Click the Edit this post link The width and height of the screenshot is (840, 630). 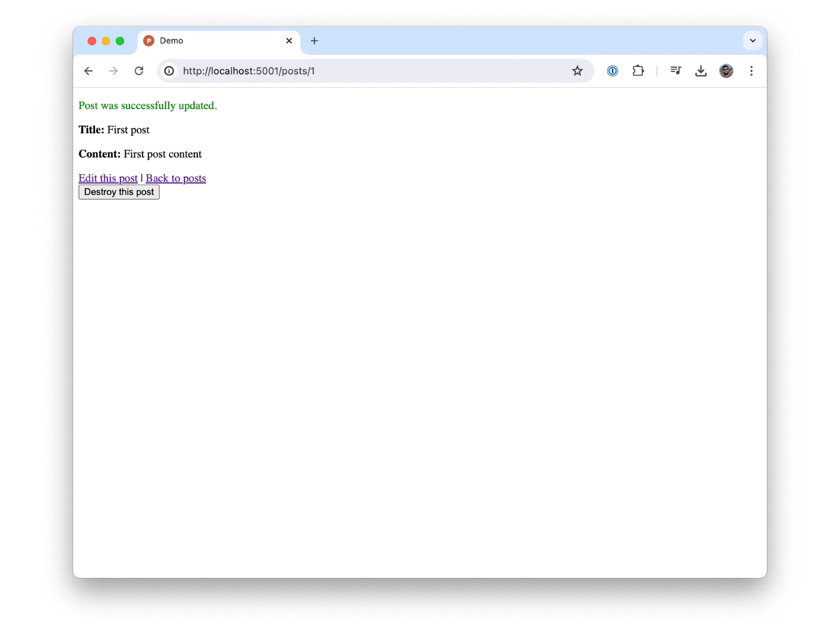coord(108,178)
